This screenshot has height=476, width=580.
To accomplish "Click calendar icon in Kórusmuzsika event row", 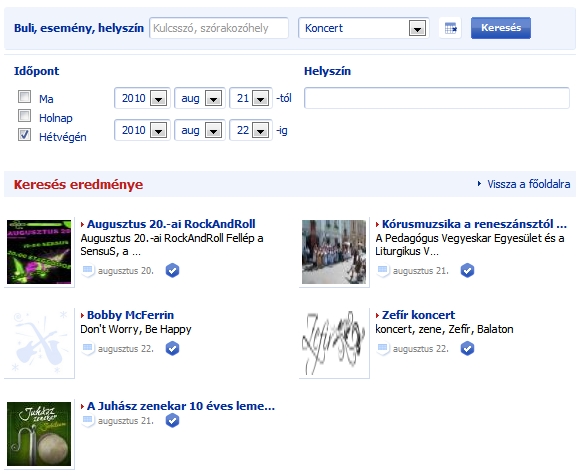I will pyautogui.click(x=382, y=270).
